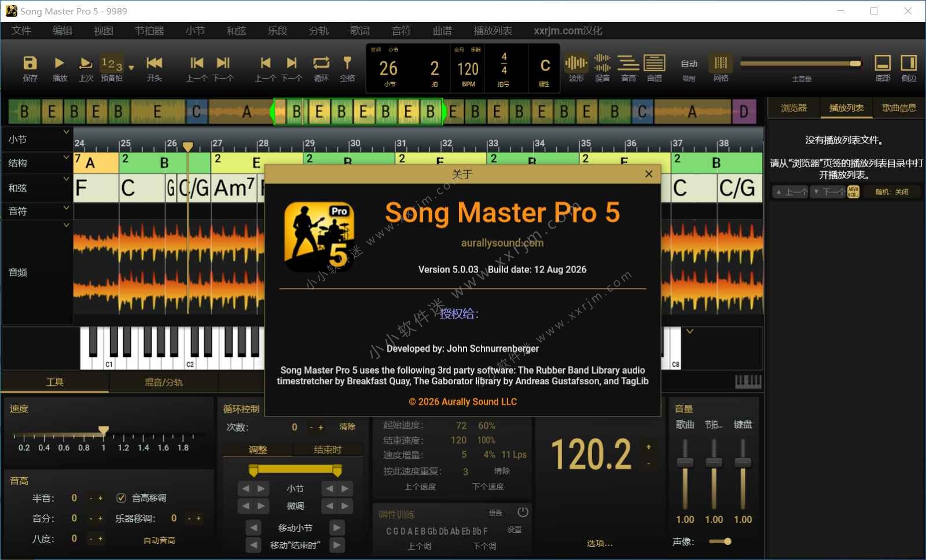The height and width of the screenshot is (560, 926).
Task: Select the 曲谱 score view icon
Action: (655, 63)
